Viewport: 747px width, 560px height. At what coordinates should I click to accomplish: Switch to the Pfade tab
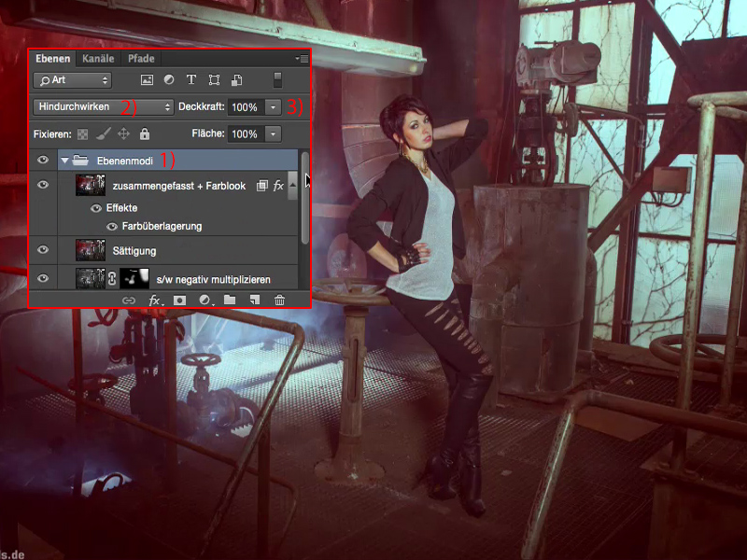point(141,59)
